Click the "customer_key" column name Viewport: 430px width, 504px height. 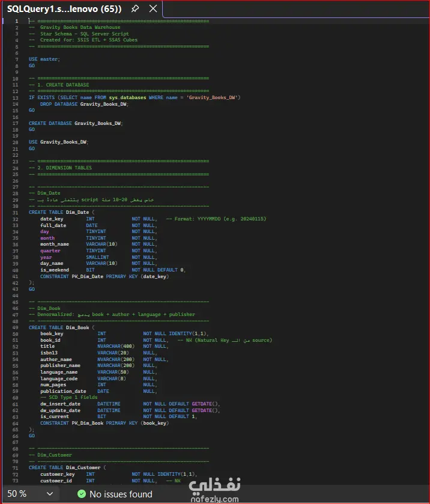click(57, 474)
